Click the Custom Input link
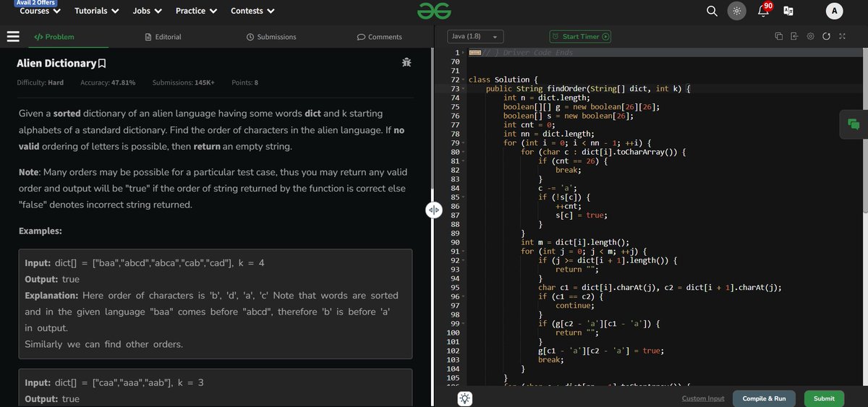 pyautogui.click(x=703, y=398)
